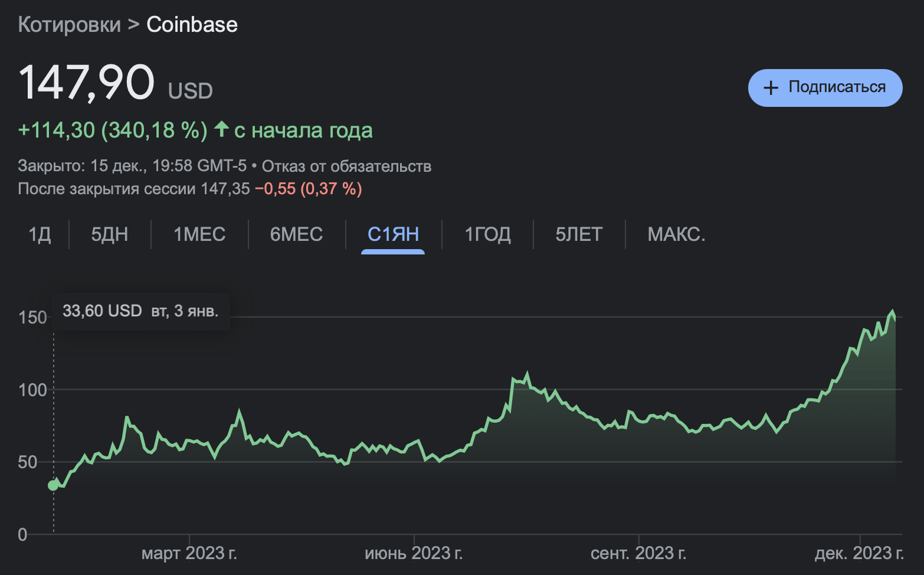Image resolution: width=924 pixels, height=575 pixels.
Task: Click the июнь 2023 г. axis label
Action: [414, 553]
